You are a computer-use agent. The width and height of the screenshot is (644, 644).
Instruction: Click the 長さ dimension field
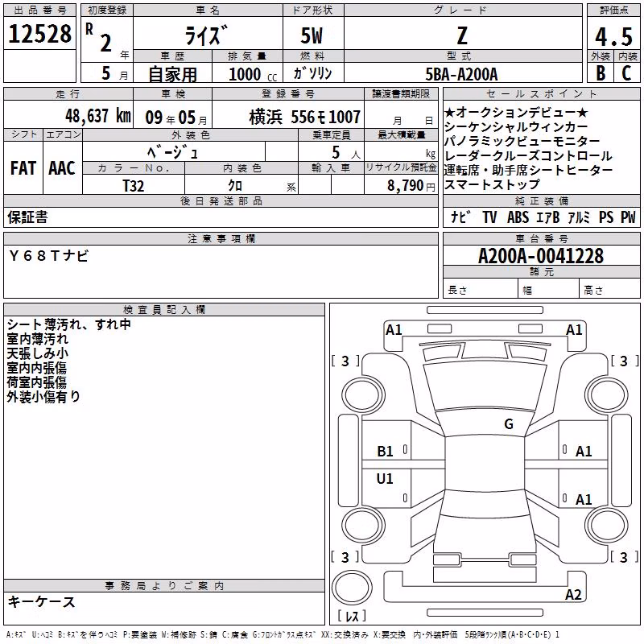480,290
